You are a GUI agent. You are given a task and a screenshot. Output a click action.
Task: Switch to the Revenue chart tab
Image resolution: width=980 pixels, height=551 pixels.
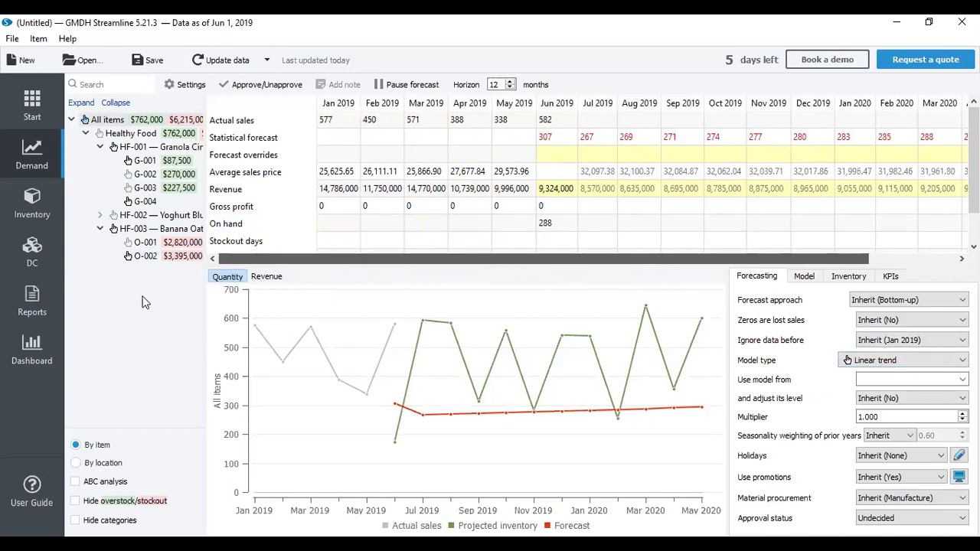pos(266,276)
